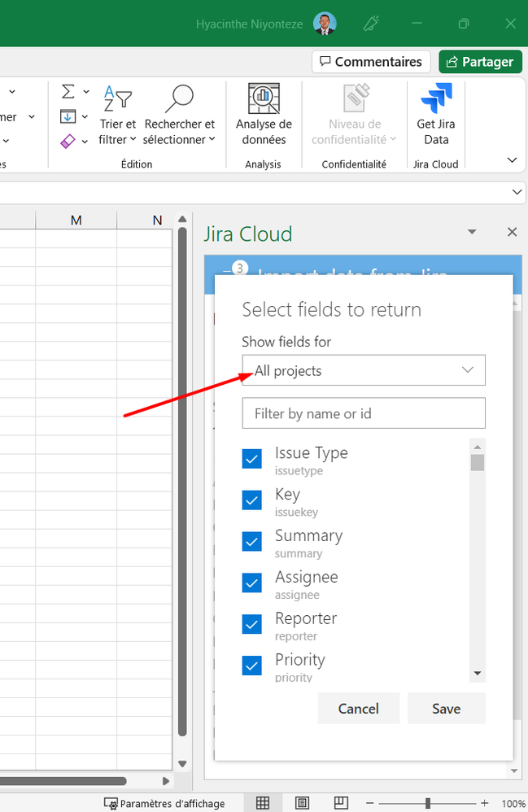Open the 100% zoom level dialog

click(513, 804)
